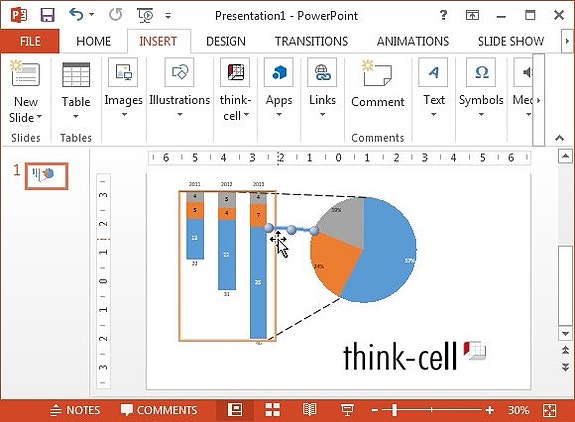
Task: Switch to Slide Sorter view
Action: [272, 410]
